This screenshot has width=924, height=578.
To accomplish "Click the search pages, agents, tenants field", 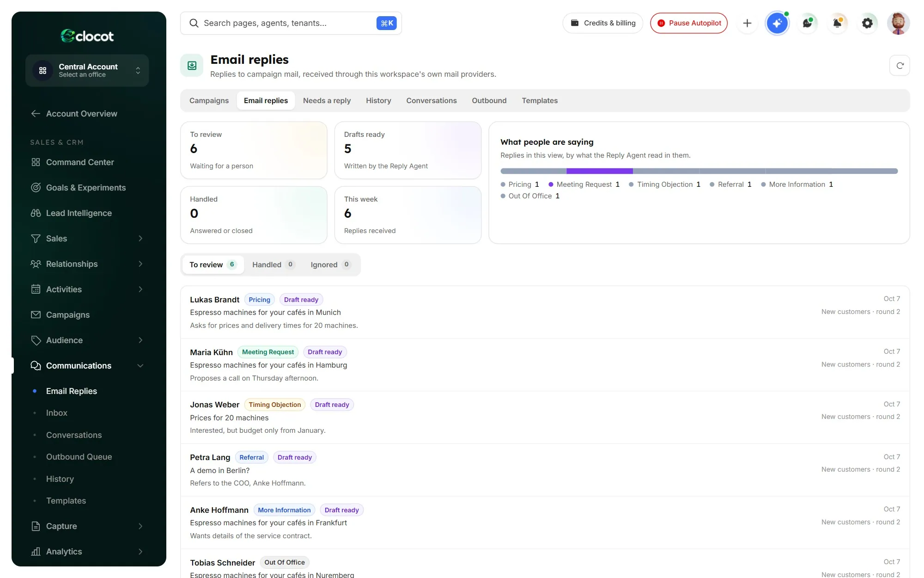I will point(291,23).
